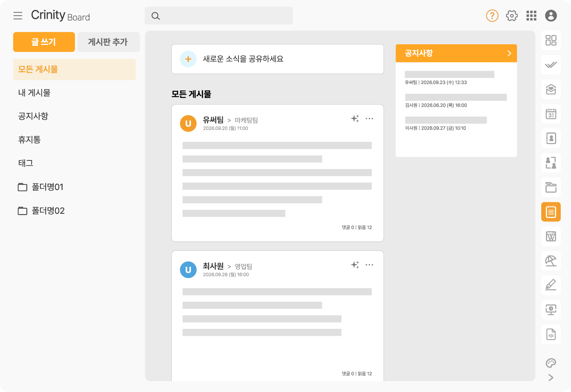
Task: Click the search magnifier icon
Action: (x=156, y=16)
